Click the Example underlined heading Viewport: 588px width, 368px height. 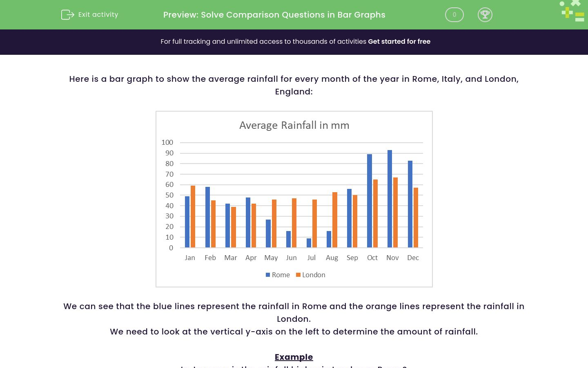pos(294,357)
